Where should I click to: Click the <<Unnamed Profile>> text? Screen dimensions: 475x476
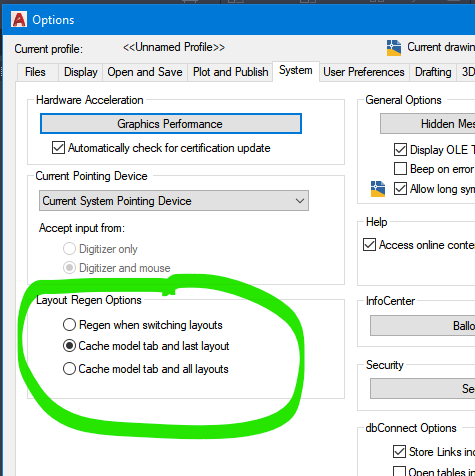click(x=174, y=47)
